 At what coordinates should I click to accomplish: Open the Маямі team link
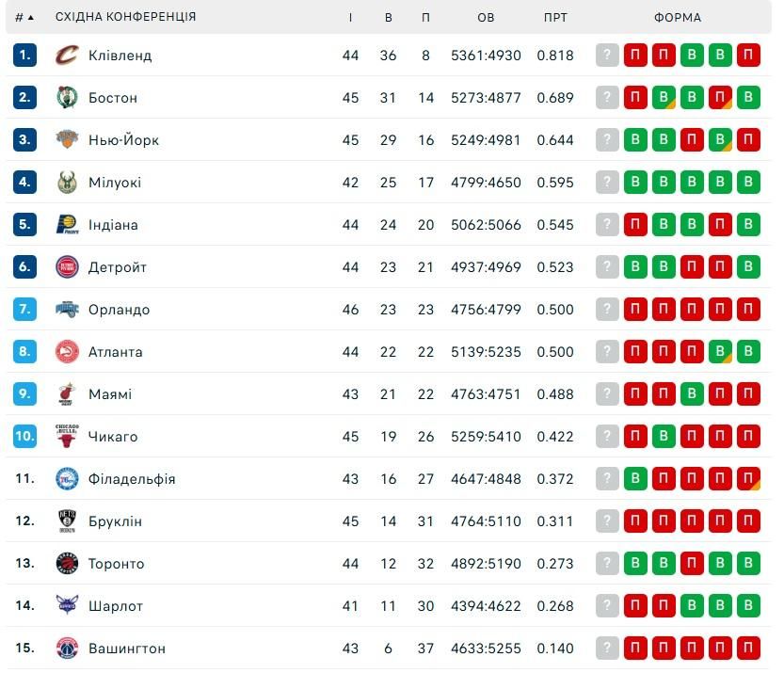click(110, 394)
